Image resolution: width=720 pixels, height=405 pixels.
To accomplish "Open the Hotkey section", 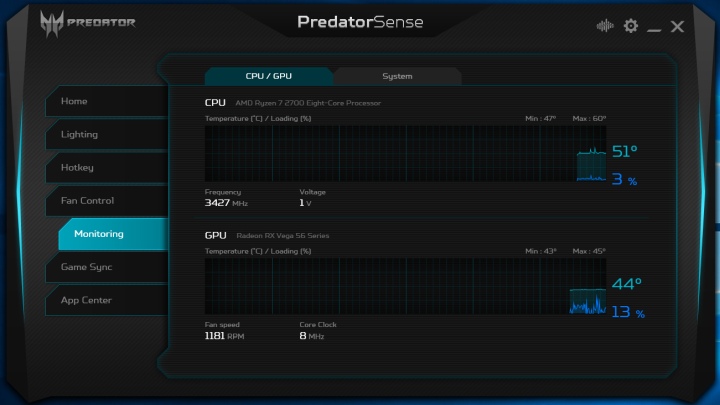I will (x=107, y=167).
